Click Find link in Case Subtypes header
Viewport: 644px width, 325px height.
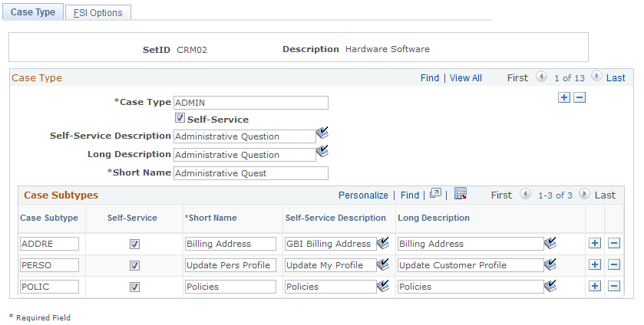click(x=410, y=195)
